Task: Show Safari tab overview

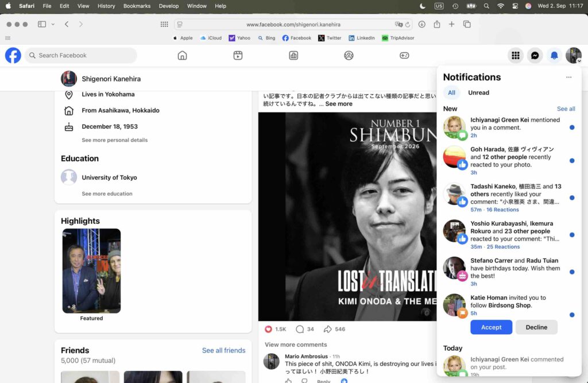Action: tap(467, 24)
